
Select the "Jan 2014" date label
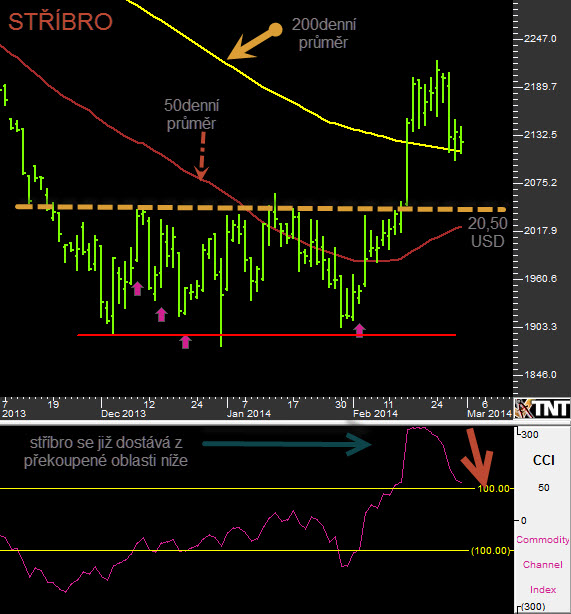point(249,414)
